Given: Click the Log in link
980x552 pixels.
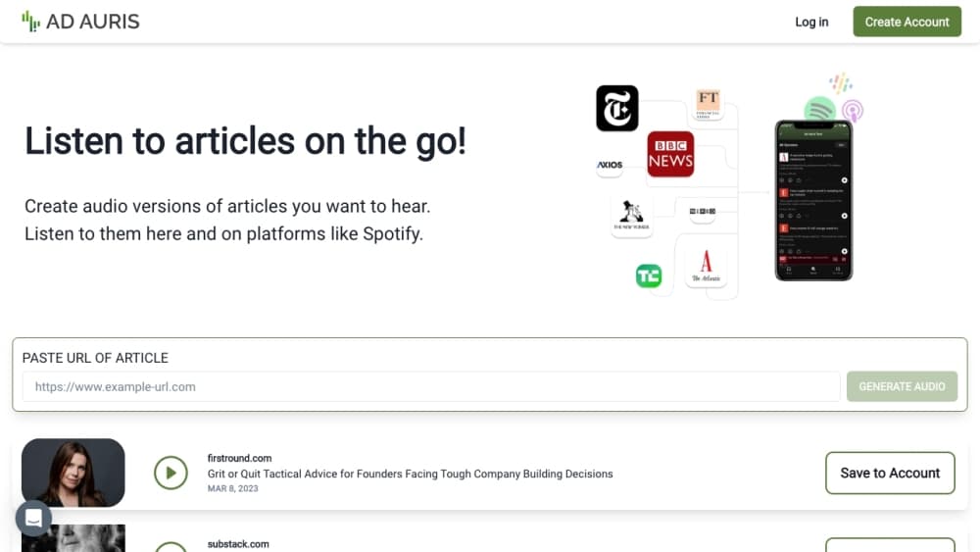Looking at the screenshot, I should pos(811,22).
